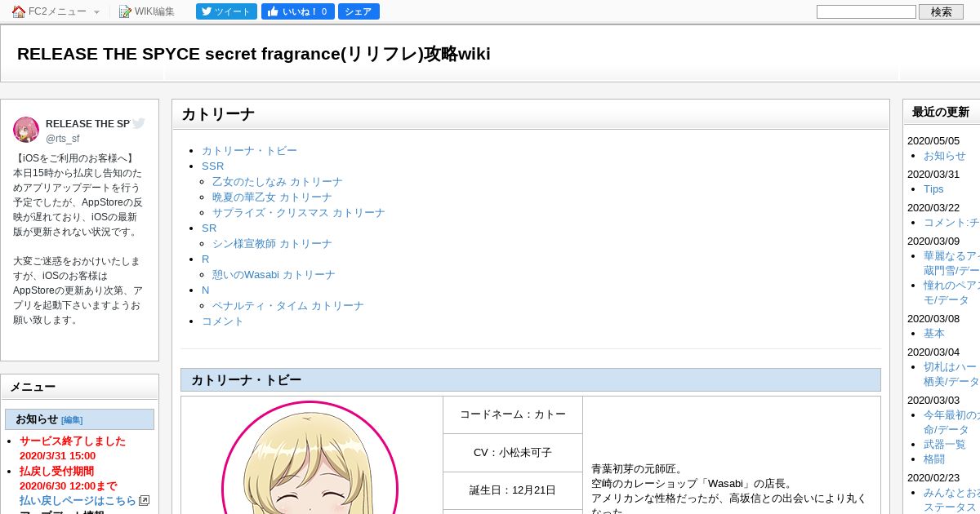980x514 pixels.
Task: Click the Facebook シェア button
Action: (359, 11)
